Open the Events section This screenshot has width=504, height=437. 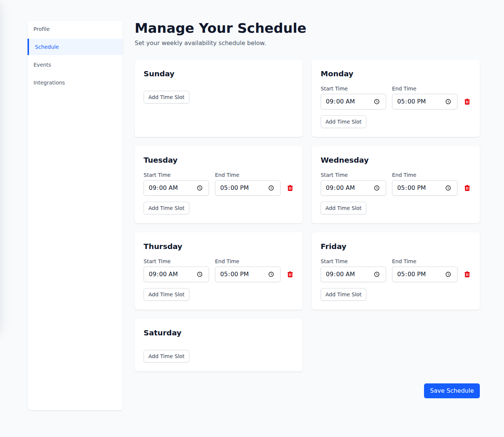42,64
